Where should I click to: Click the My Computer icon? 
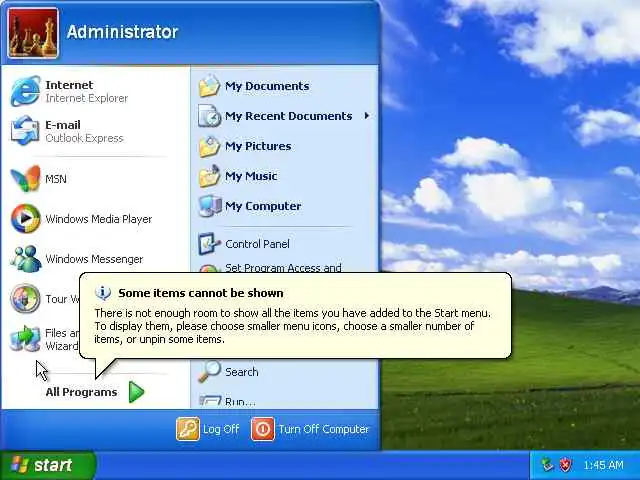coord(209,206)
